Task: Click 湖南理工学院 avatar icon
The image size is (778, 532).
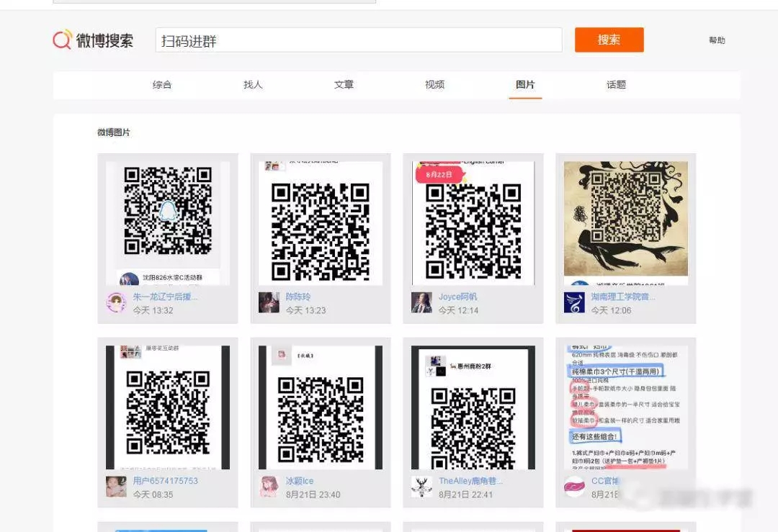Action: tap(575, 302)
